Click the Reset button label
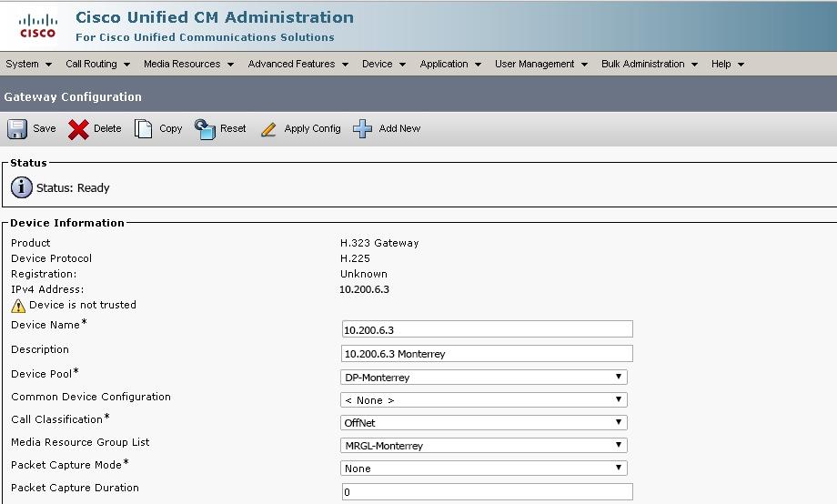 point(233,128)
